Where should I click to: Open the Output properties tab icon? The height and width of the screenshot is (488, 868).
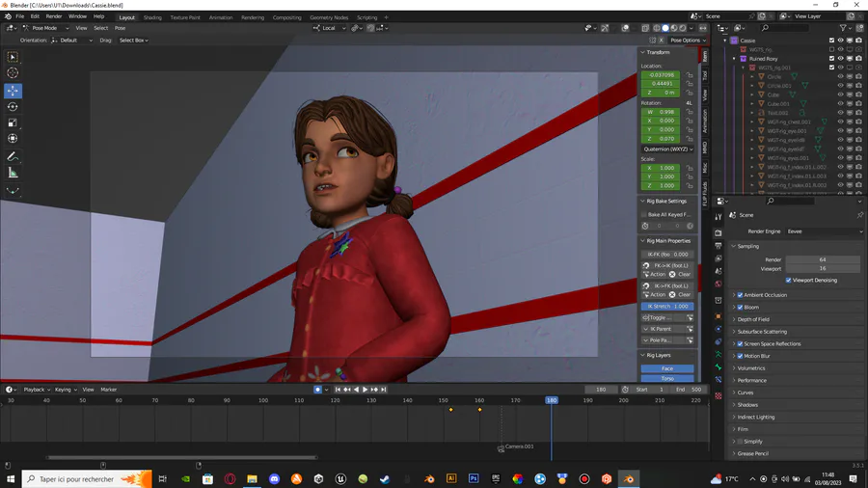[718, 246]
